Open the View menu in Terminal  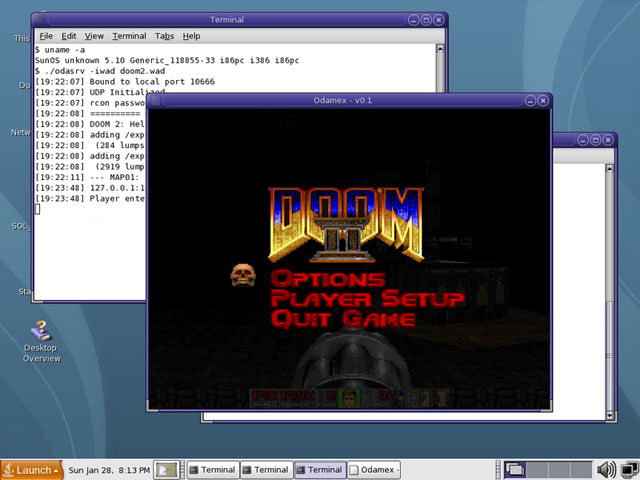[97, 36]
